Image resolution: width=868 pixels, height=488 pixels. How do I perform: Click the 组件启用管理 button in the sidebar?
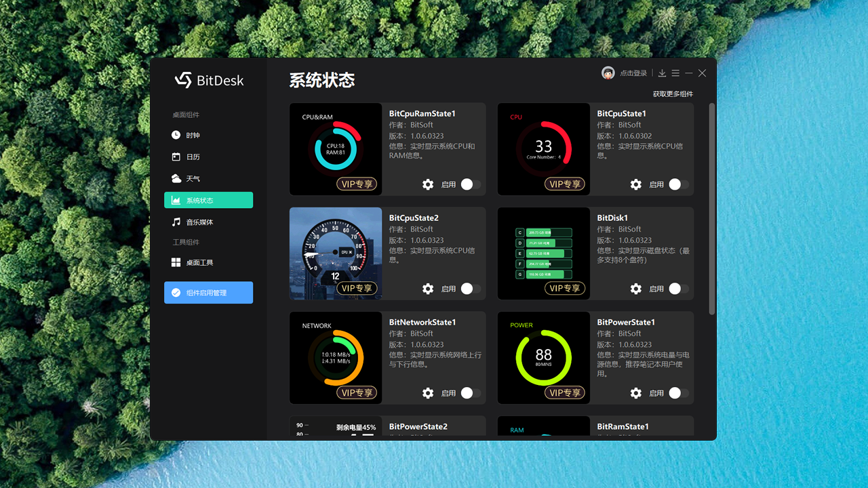[x=208, y=292]
